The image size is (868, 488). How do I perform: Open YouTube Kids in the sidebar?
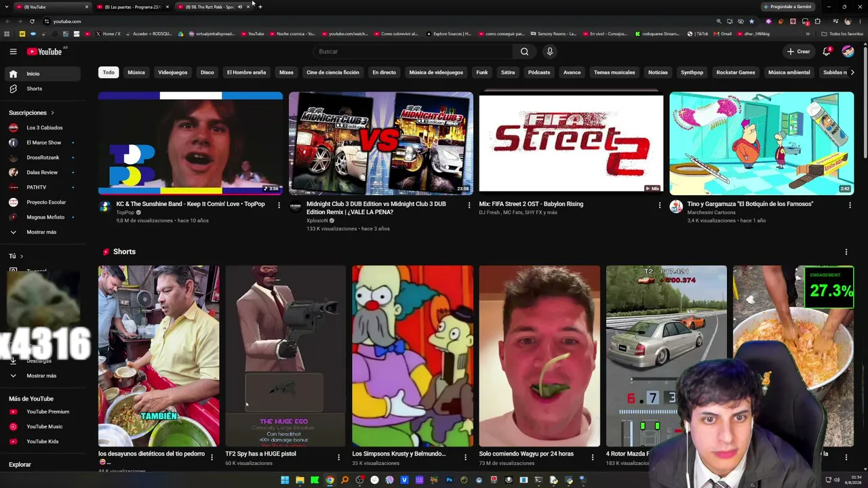tap(43, 441)
